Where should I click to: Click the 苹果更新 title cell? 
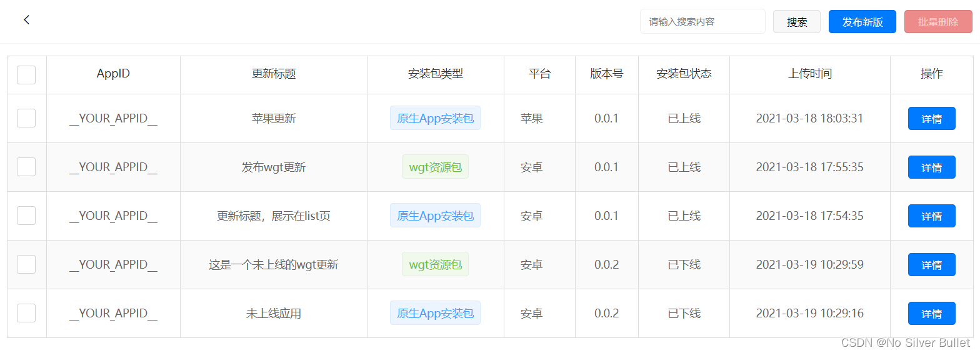pyautogui.click(x=274, y=118)
